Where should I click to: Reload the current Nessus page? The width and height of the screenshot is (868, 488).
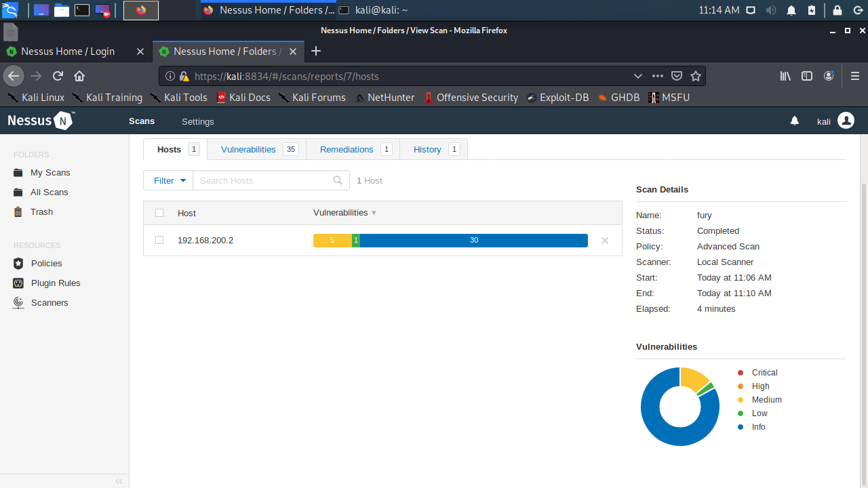pyautogui.click(x=58, y=76)
